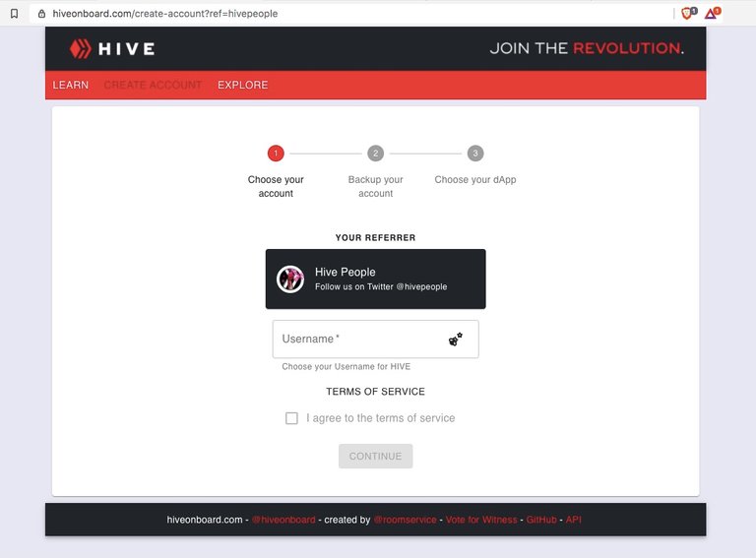
Task: Click the I agree to terms label
Action: [380, 418]
